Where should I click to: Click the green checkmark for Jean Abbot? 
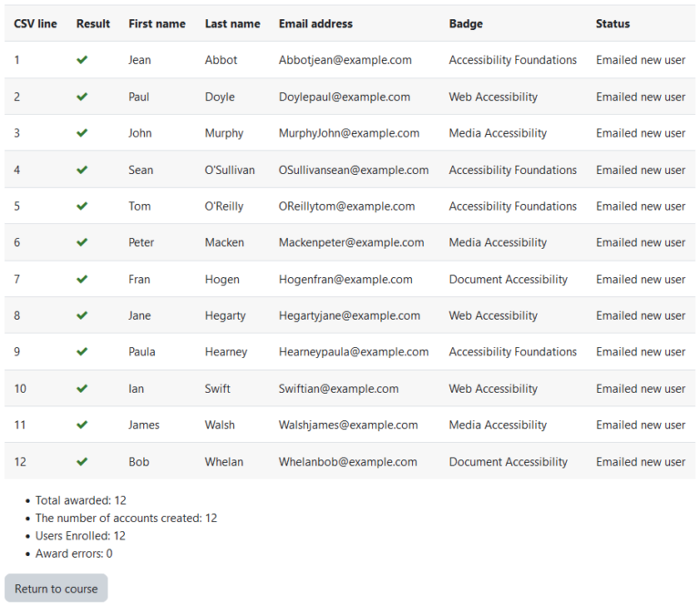click(x=82, y=60)
